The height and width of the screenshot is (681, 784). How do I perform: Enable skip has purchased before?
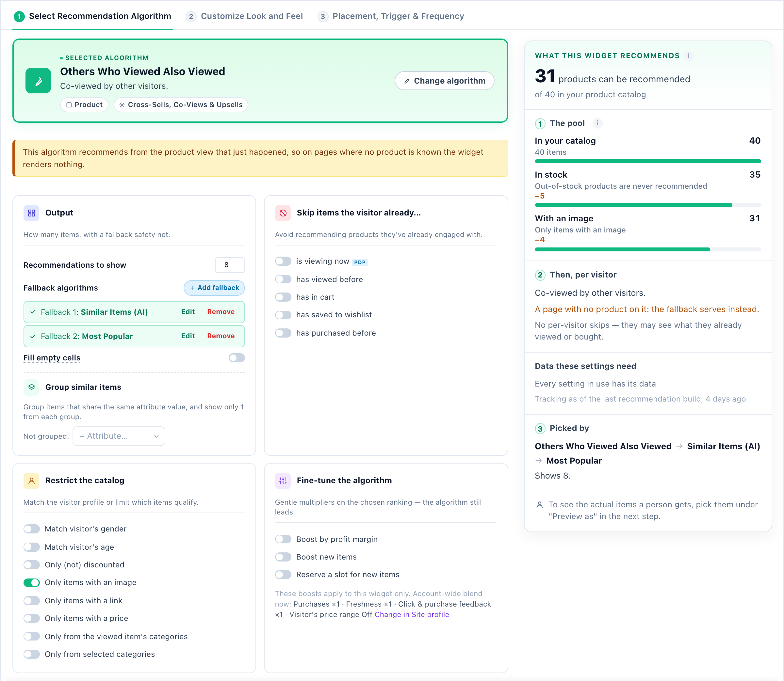coord(283,333)
